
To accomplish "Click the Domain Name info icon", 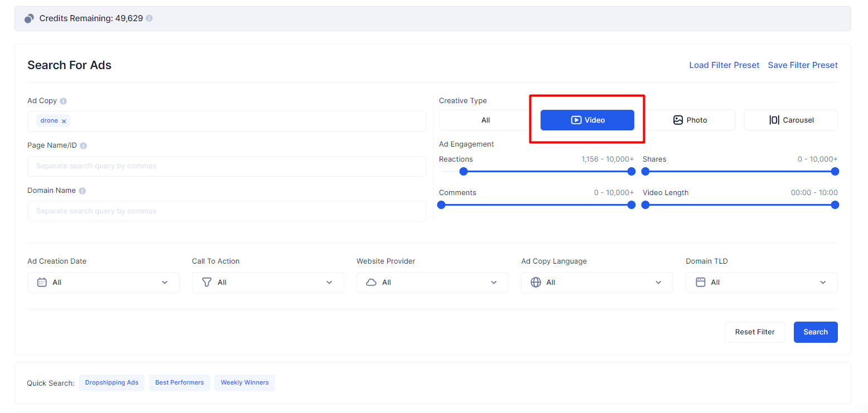I will [x=82, y=191].
